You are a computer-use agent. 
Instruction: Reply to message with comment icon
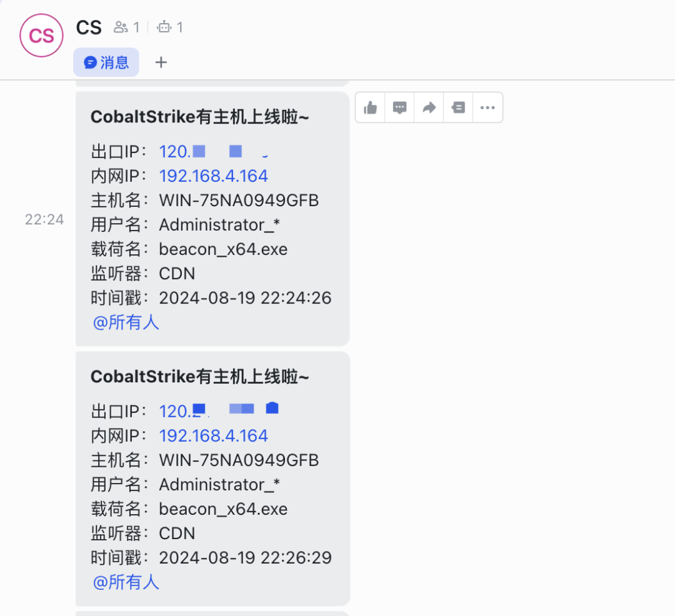click(x=399, y=107)
